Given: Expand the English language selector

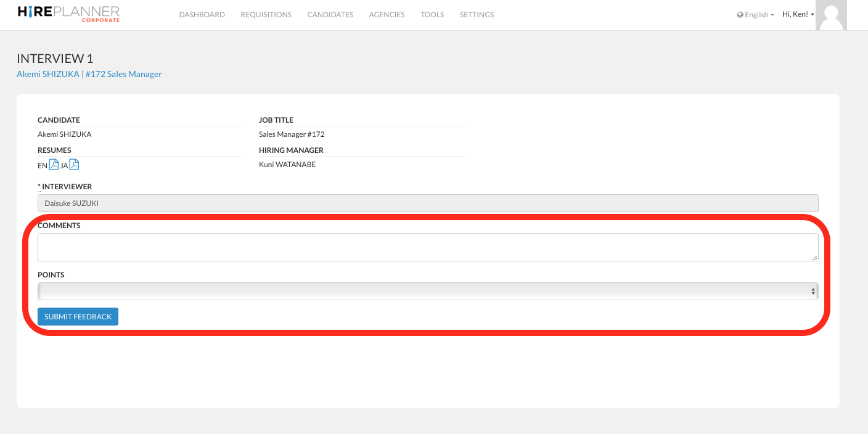Looking at the screenshot, I should tap(756, 15).
